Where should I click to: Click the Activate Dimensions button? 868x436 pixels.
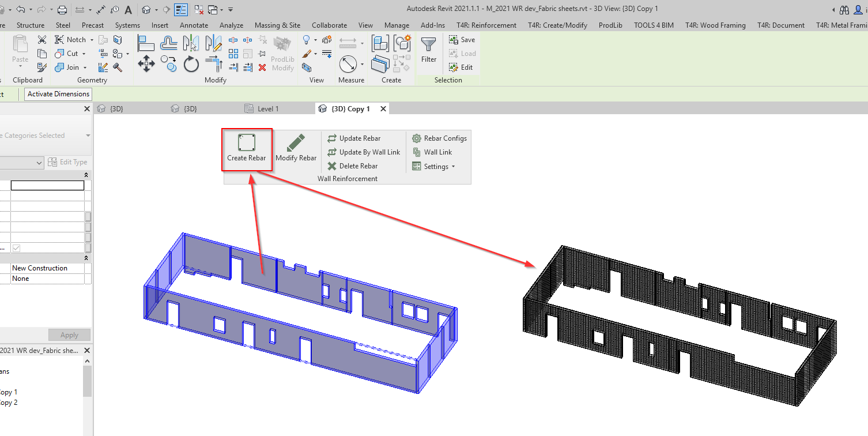pos(59,94)
